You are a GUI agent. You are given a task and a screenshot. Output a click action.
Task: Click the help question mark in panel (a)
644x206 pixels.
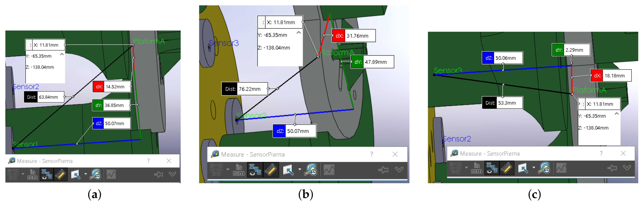coord(149,161)
